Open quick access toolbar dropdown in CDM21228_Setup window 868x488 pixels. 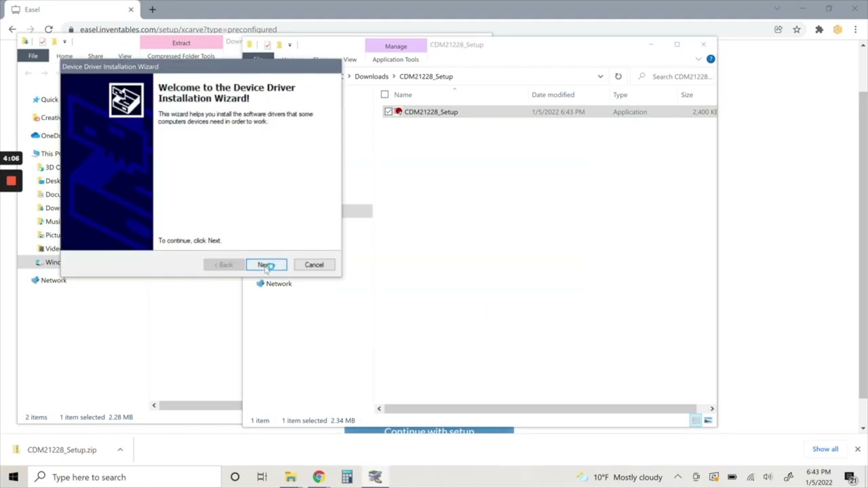pyautogui.click(x=290, y=45)
